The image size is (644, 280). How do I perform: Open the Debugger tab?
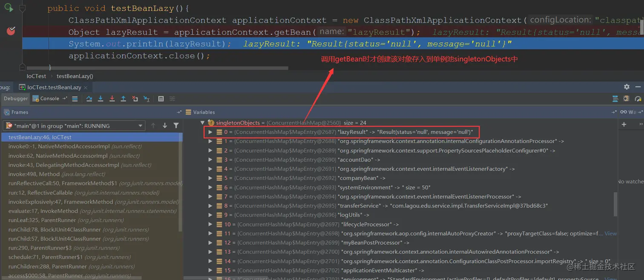(x=16, y=98)
